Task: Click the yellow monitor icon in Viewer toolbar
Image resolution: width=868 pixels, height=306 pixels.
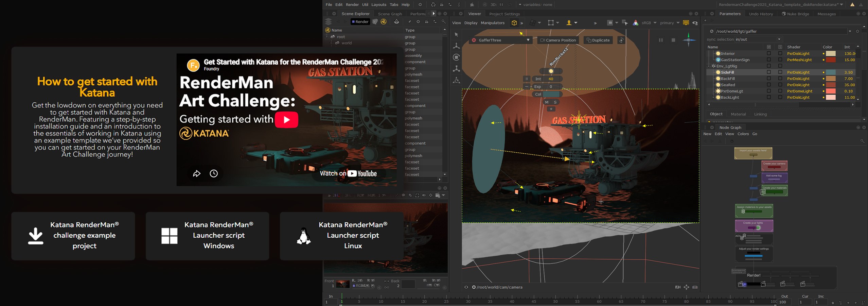Action: (686, 23)
